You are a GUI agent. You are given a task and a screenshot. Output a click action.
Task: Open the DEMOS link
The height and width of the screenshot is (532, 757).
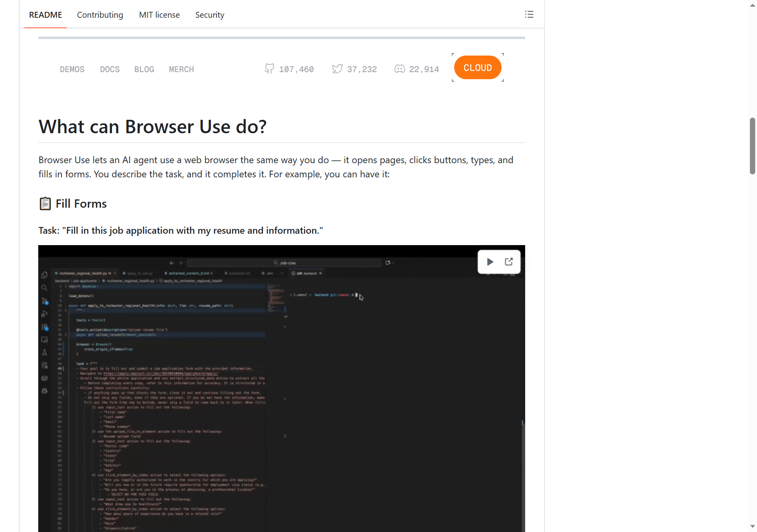(72, 69)
